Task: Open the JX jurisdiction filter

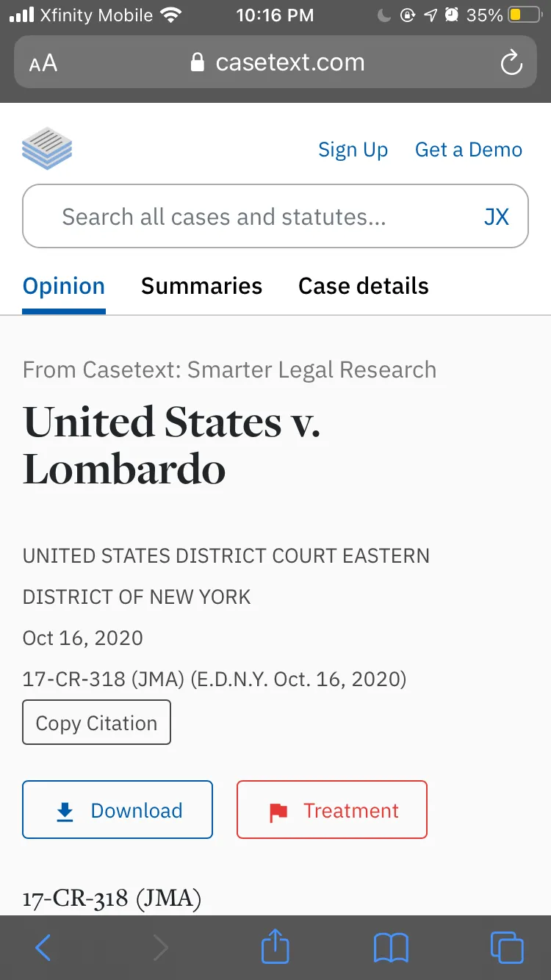Action: [x=497, y=217]
